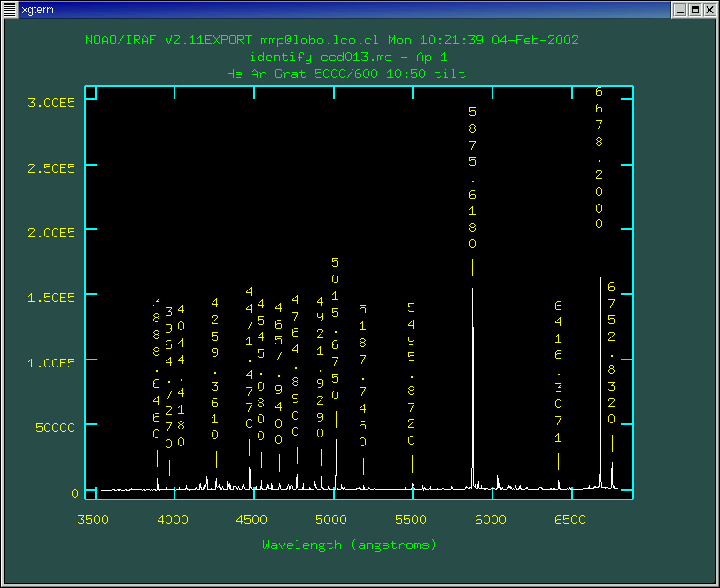Select the 3888.6460 line label

point(157,367)
